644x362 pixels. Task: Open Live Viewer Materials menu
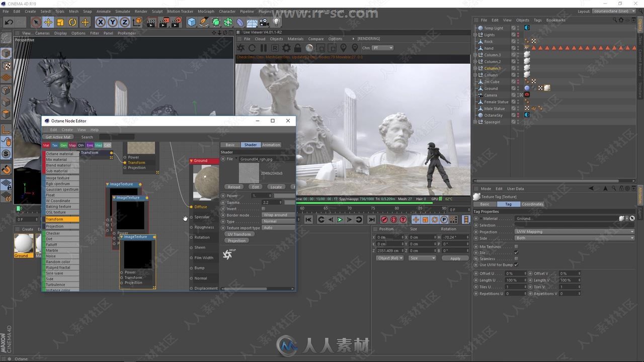tap(295, 39)
